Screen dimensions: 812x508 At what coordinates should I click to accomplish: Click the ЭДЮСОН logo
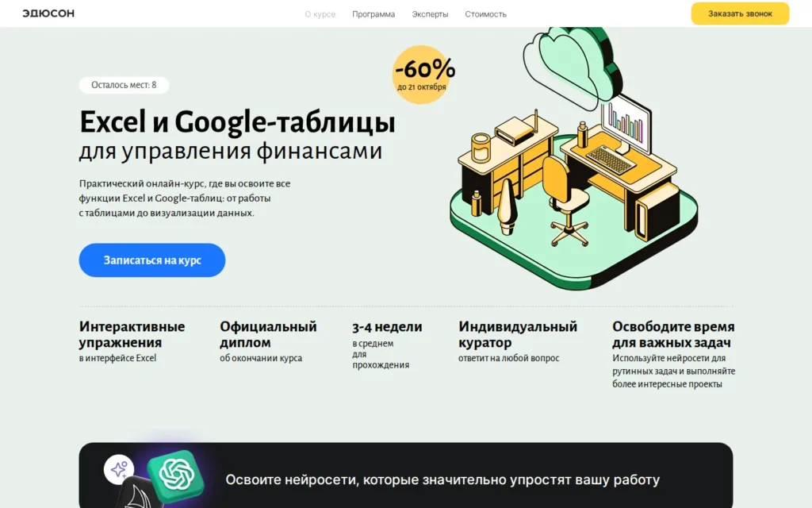pyautogui.click(x=48, y=13)
